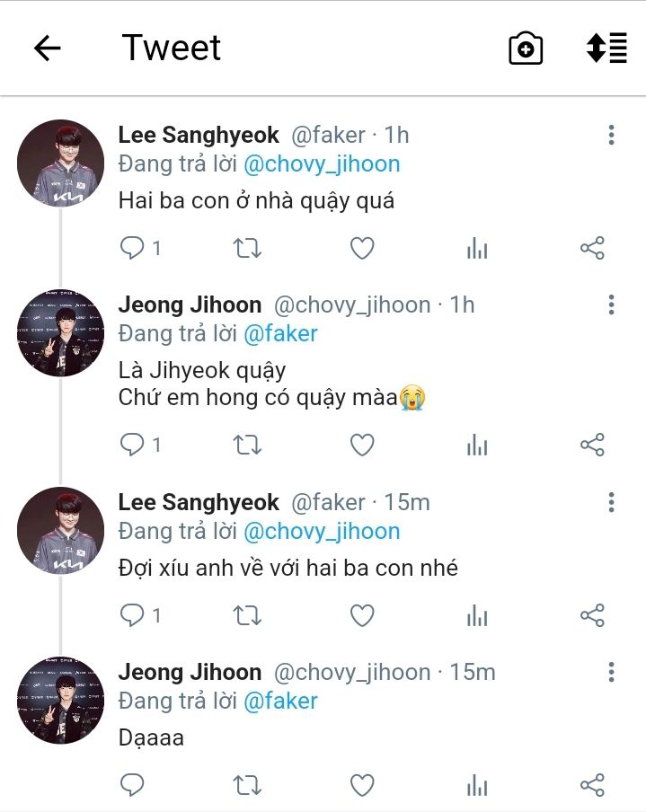
Task: Open the @faker mention in 'Dạaaa' tweet
Action: point(280,701)
